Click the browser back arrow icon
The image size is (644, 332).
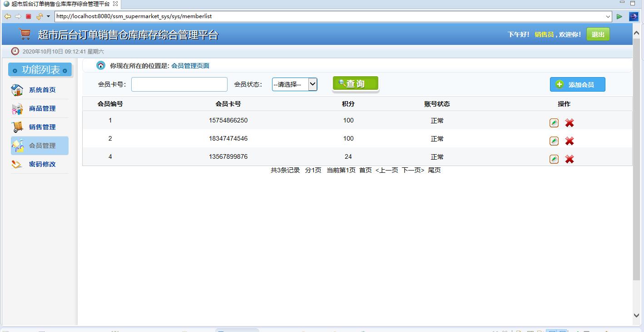7,16
